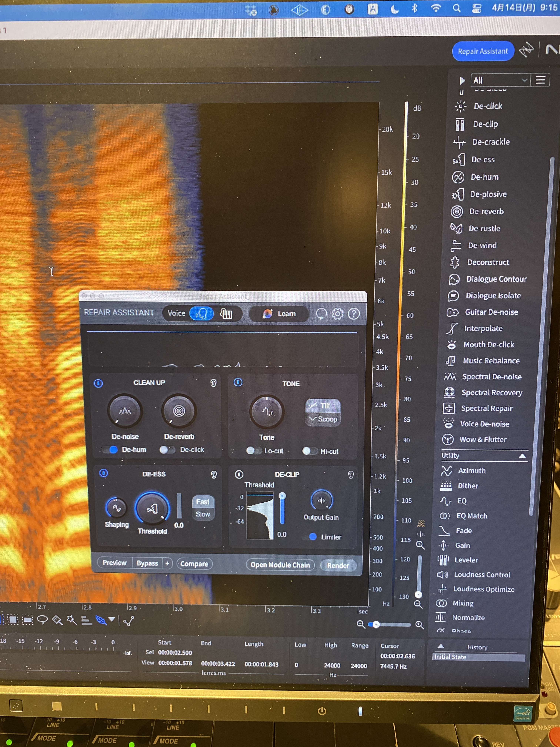Open the Deconstruct module

pyautogui.click(x=479, y=262)
